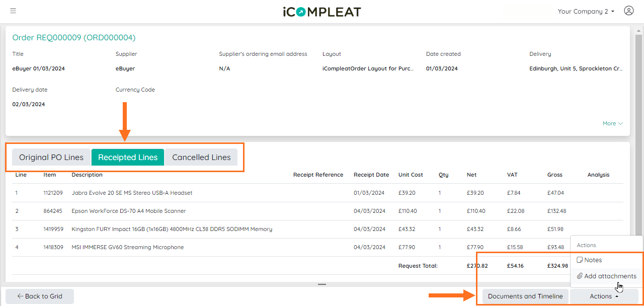Viewport: 644px width, 306px height.
Task: Switch to the Original PO Lines tab
Action: (51, 157)
